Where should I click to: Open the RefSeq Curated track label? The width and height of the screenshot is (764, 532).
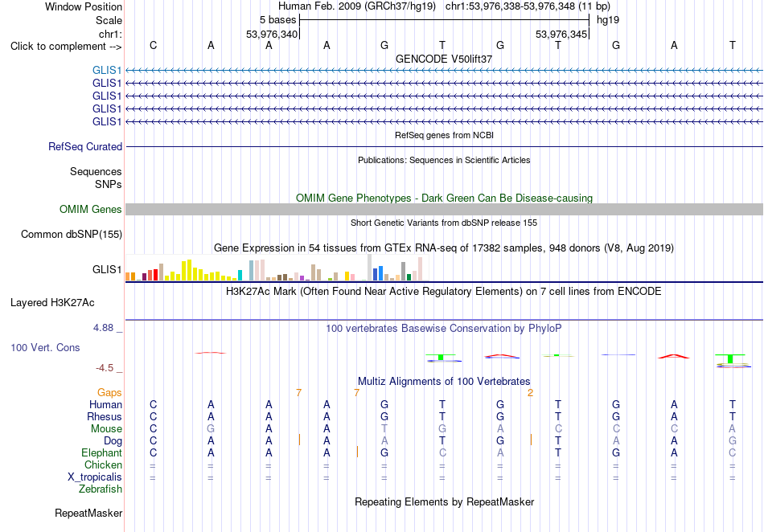coord(85,146)
